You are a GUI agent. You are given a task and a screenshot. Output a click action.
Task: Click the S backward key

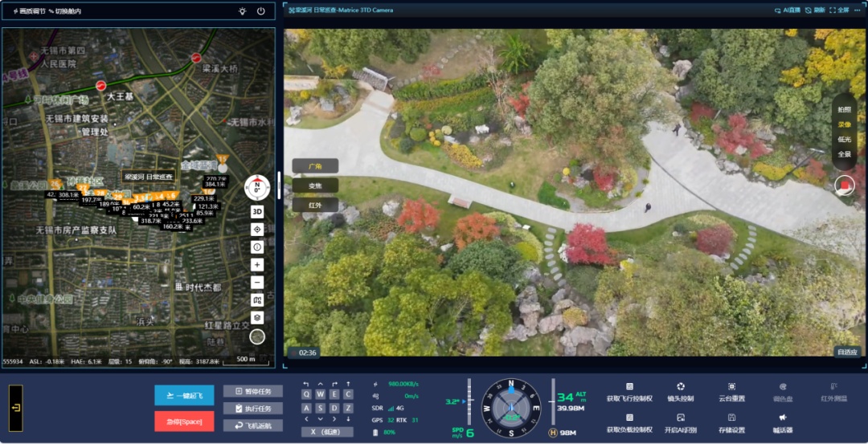(321, 408)
